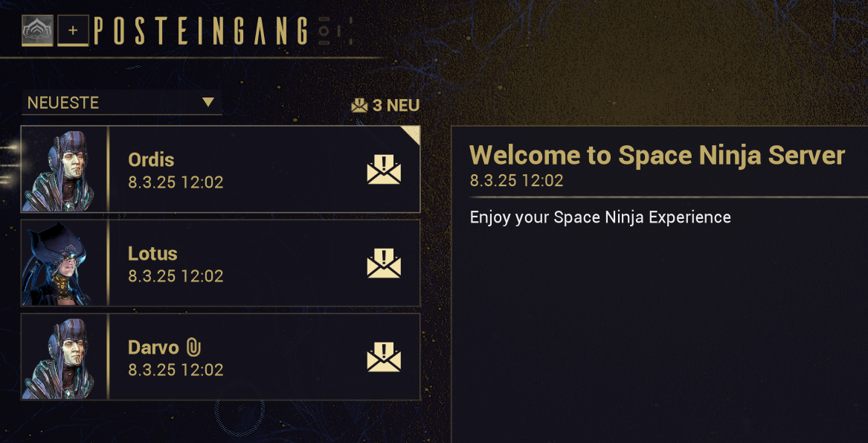Click the unread envelope icon on Darvo message

tap(384, 357)
